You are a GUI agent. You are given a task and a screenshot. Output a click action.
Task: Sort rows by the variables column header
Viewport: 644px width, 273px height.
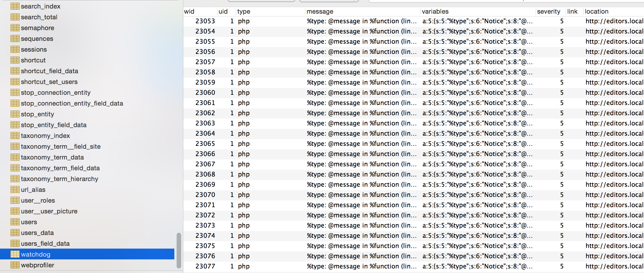478,11
